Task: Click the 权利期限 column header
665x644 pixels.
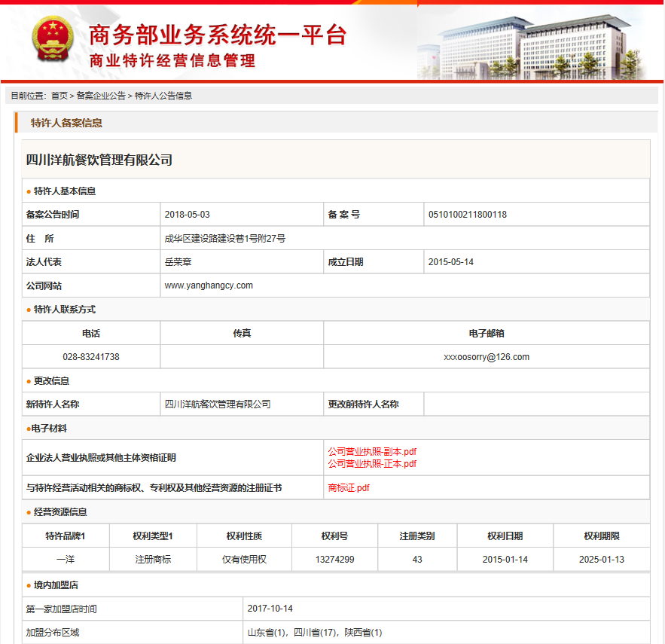Action: 602,536
